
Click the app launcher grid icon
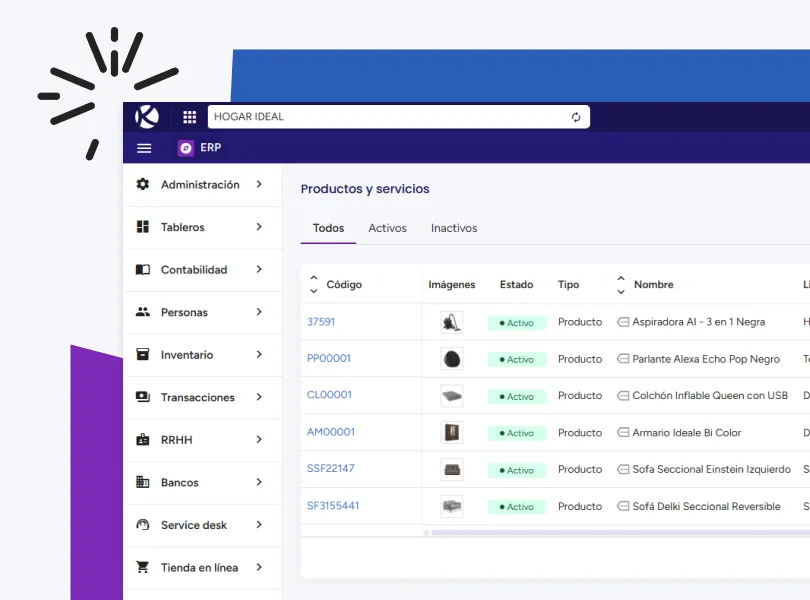(x=189, y=116)
